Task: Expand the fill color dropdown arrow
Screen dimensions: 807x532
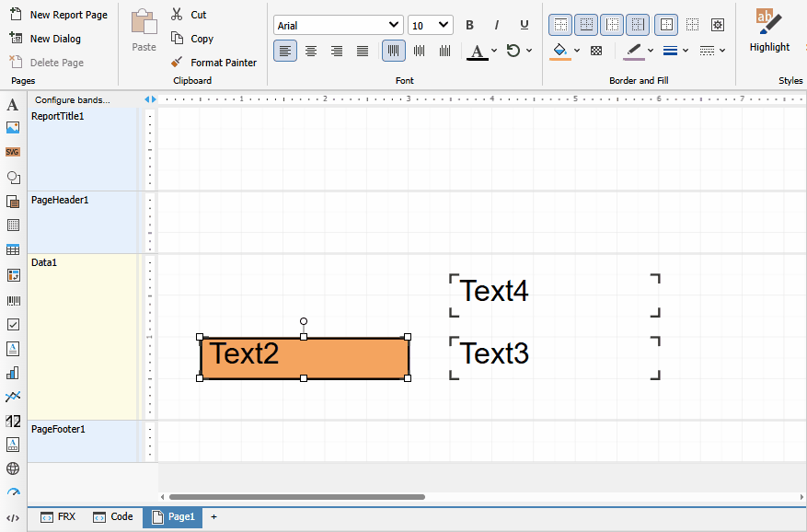Action: point(577,51)
